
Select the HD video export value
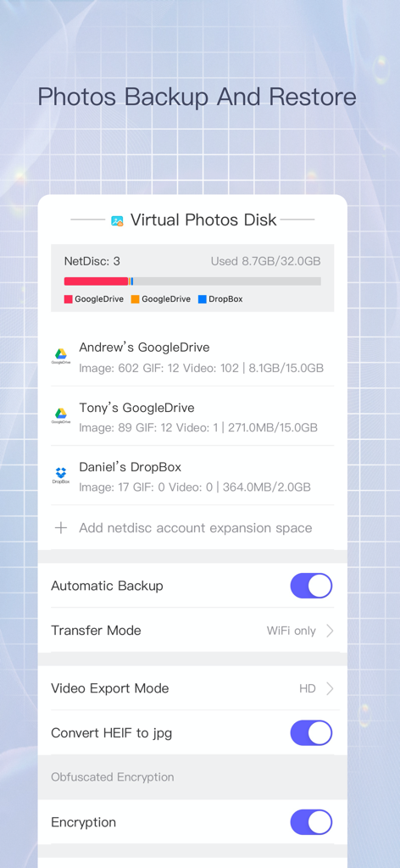pyautogui.click(x=308, y=688)
